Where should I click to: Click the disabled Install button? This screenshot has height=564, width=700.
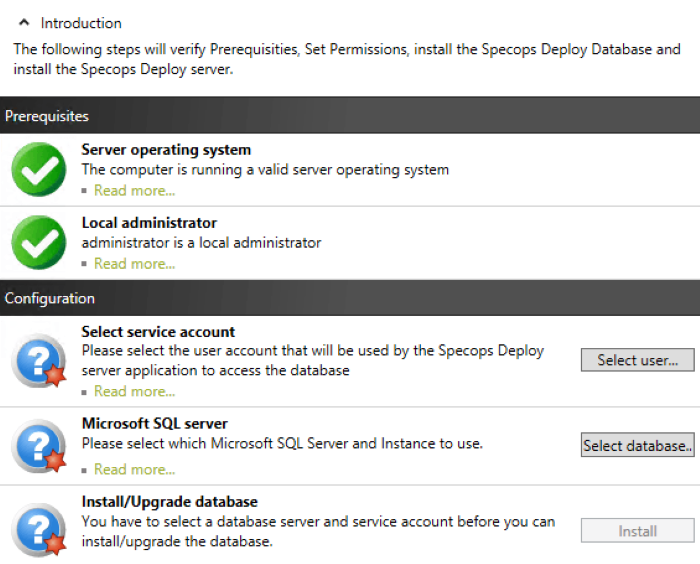(638, 531)
